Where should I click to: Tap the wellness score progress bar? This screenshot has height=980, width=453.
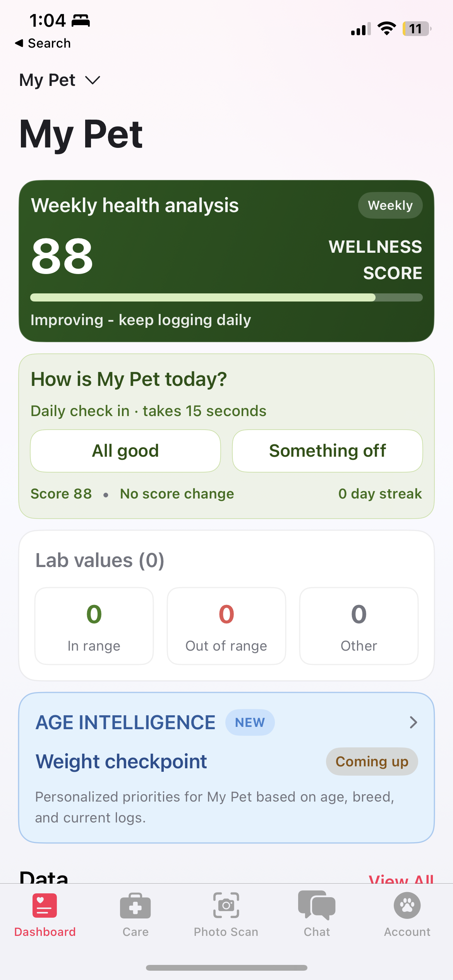point(226,297)
